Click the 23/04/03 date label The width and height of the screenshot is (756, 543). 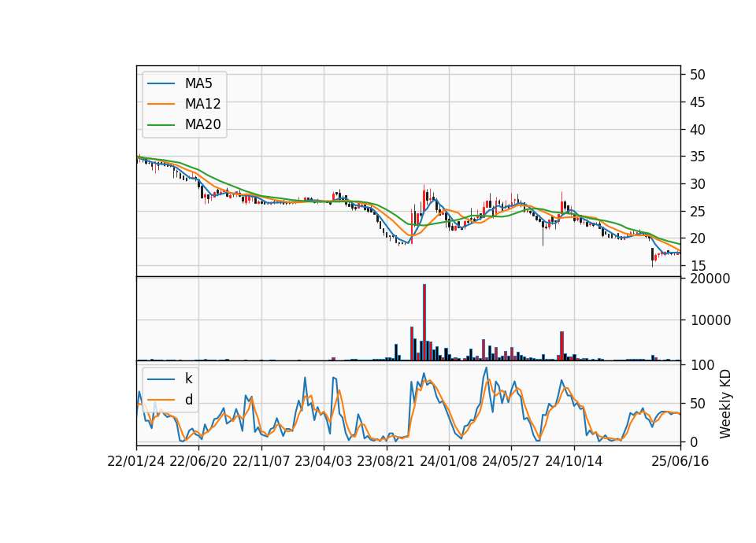click(324, 461)
